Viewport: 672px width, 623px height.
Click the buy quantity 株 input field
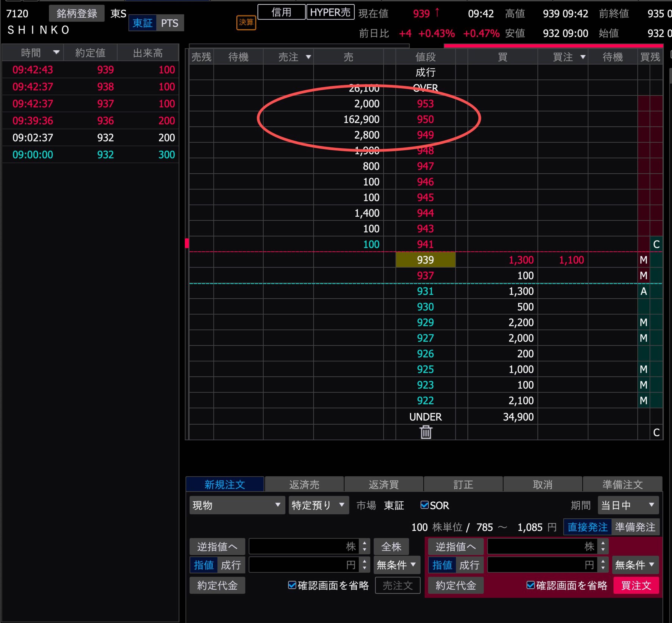tap(542, 546)
